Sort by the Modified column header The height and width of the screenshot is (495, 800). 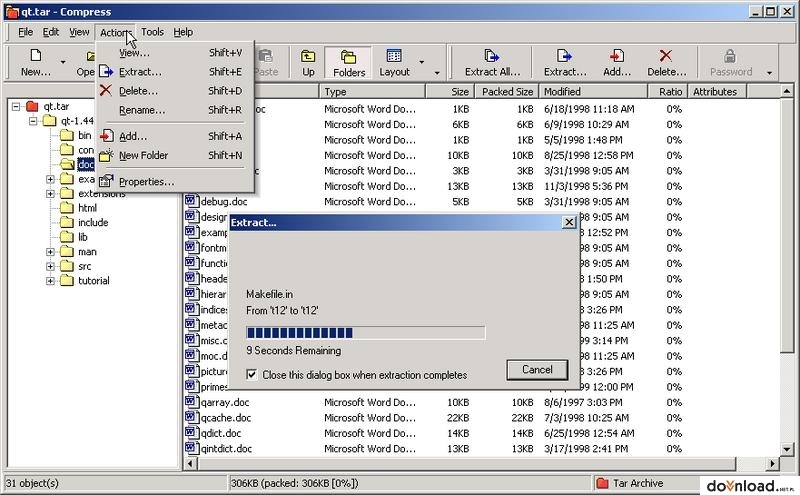point(593,92)
